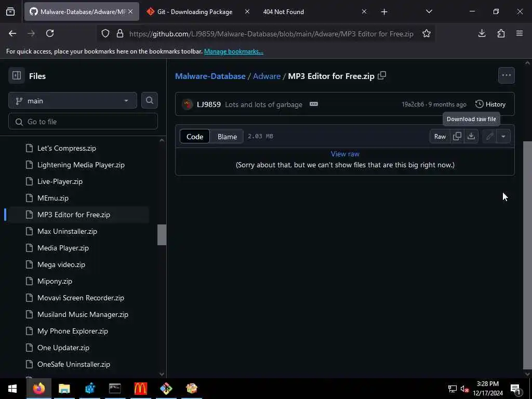Click the browser address bar URL
Viewport: 532px width, 399px height.
tap(271, 34)
